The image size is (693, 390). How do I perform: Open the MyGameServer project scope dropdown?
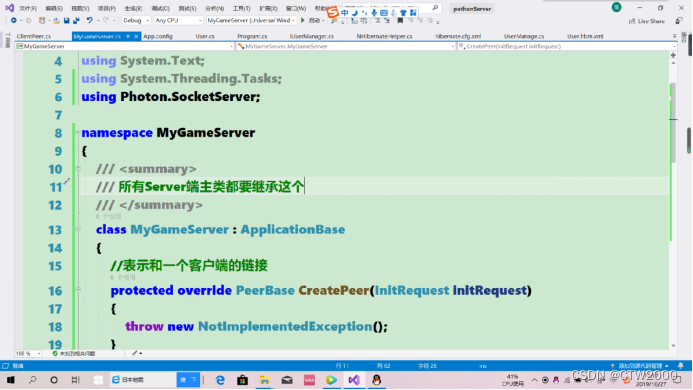[x=125, y=46]
